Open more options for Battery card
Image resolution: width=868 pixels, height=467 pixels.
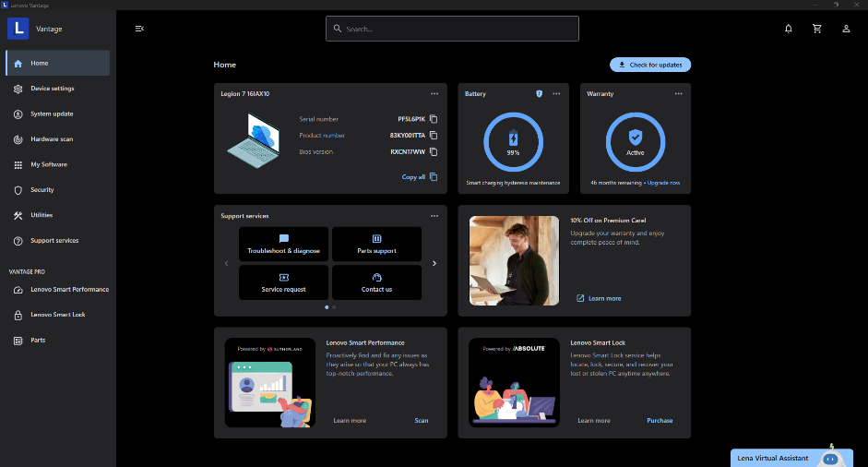pos(556,93)
